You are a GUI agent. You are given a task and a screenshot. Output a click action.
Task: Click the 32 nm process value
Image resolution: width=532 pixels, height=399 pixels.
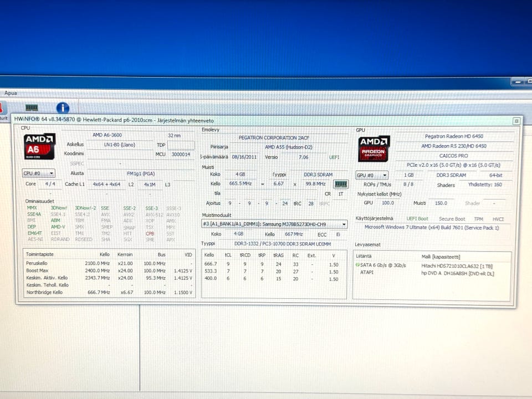175,135
